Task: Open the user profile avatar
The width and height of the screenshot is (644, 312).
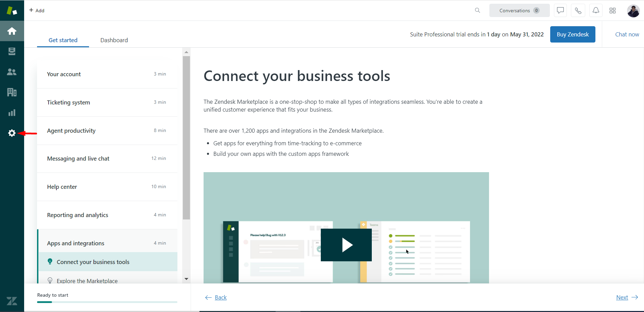Action: 633,11
